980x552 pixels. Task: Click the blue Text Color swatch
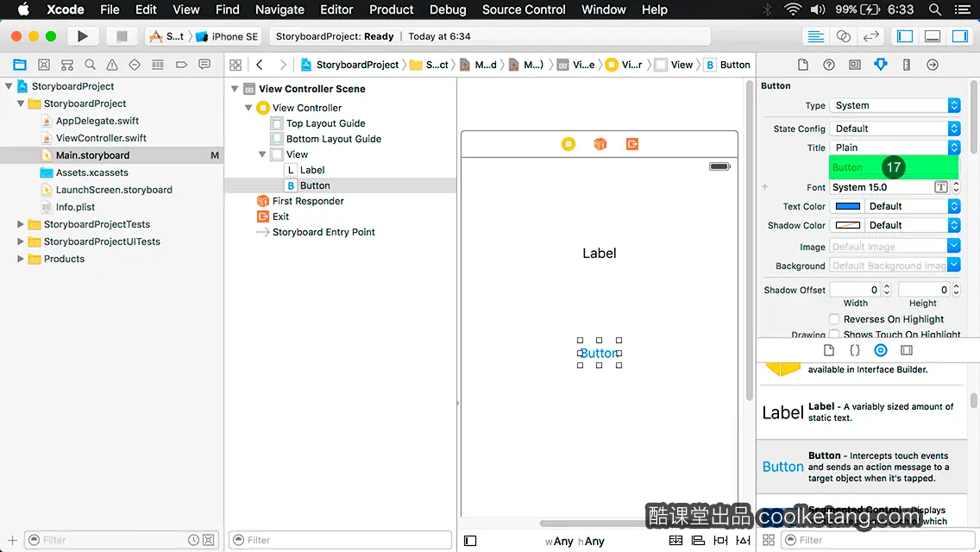[847, 206]
